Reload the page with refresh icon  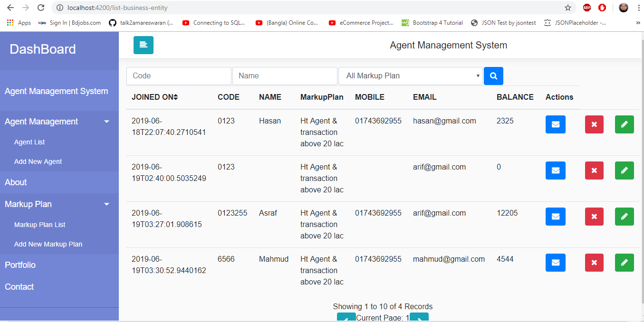pyautogui.click(x=41, y=8)
